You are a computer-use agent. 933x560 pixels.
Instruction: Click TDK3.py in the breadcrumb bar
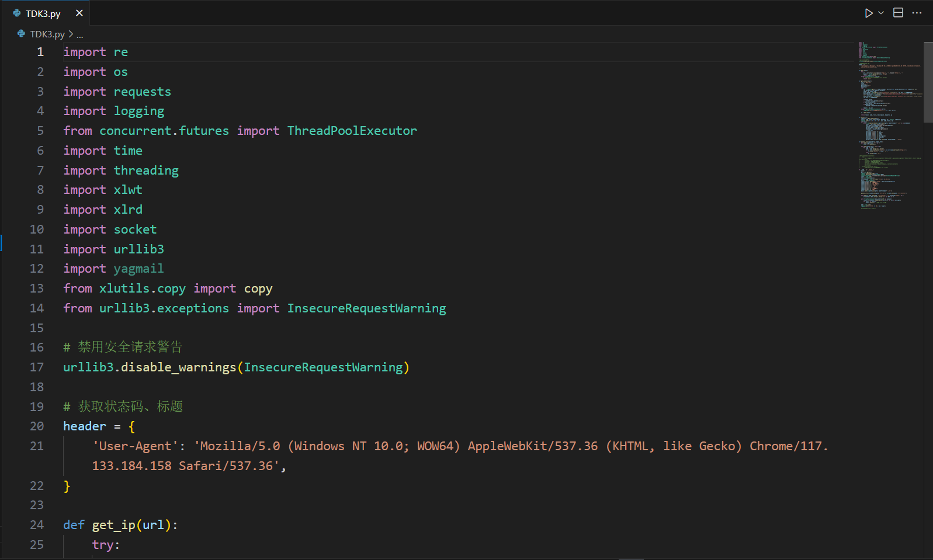[47, 34]
